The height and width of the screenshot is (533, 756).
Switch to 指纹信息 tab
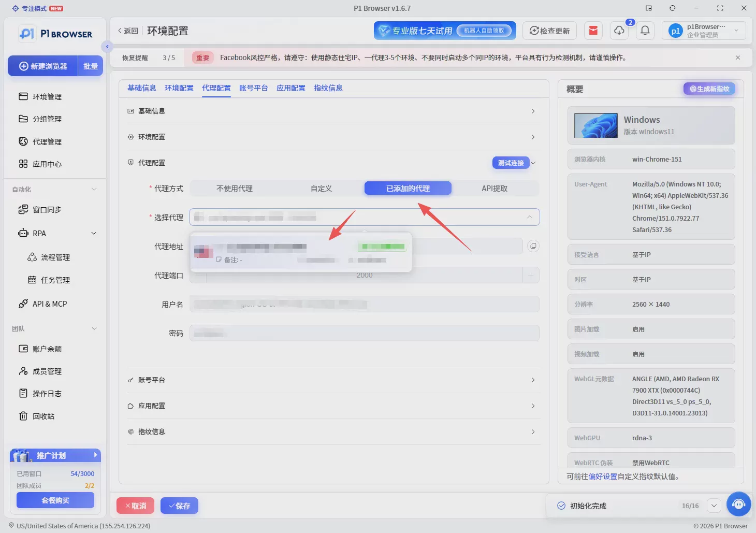pos(328,88)
